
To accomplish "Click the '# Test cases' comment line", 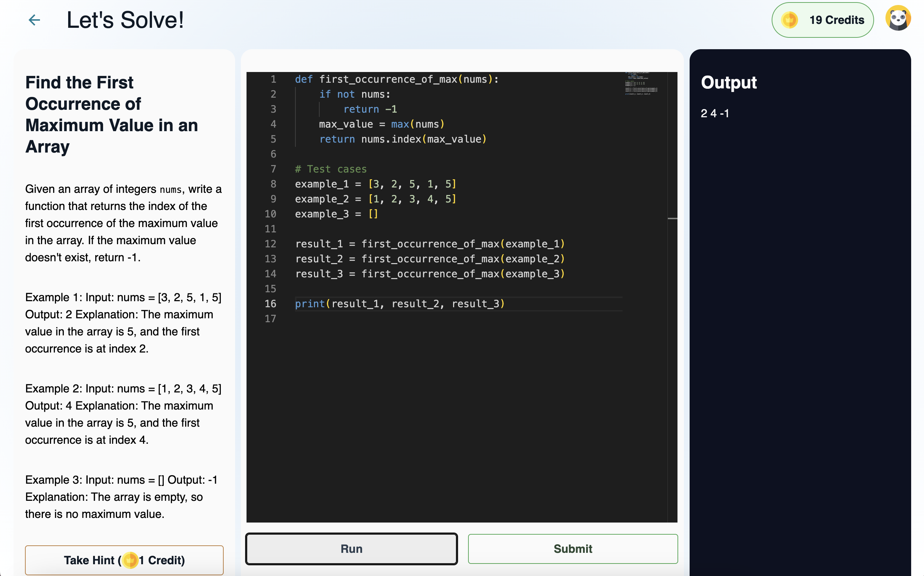I will pos(330,169).
